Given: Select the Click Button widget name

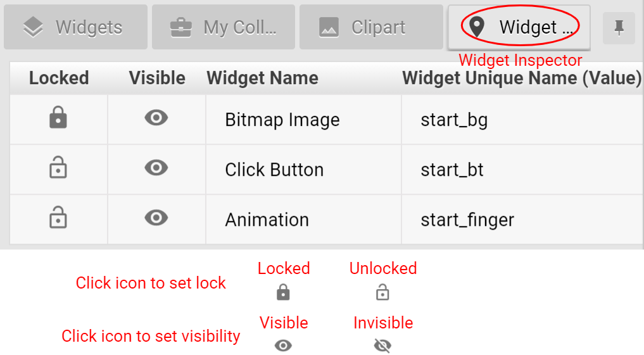Looking at the screenshot, I should click(x=274, y=170).
